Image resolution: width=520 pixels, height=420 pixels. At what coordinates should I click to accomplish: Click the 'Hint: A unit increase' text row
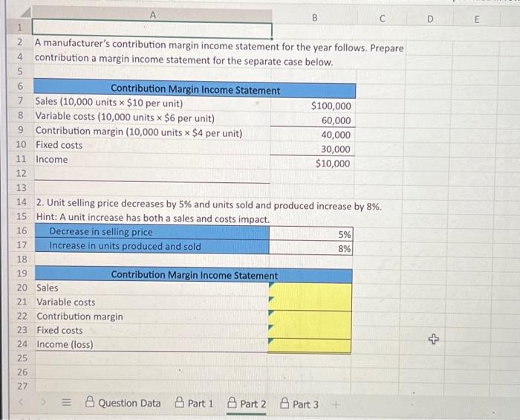pyautogui.click(x=153, y=218)
